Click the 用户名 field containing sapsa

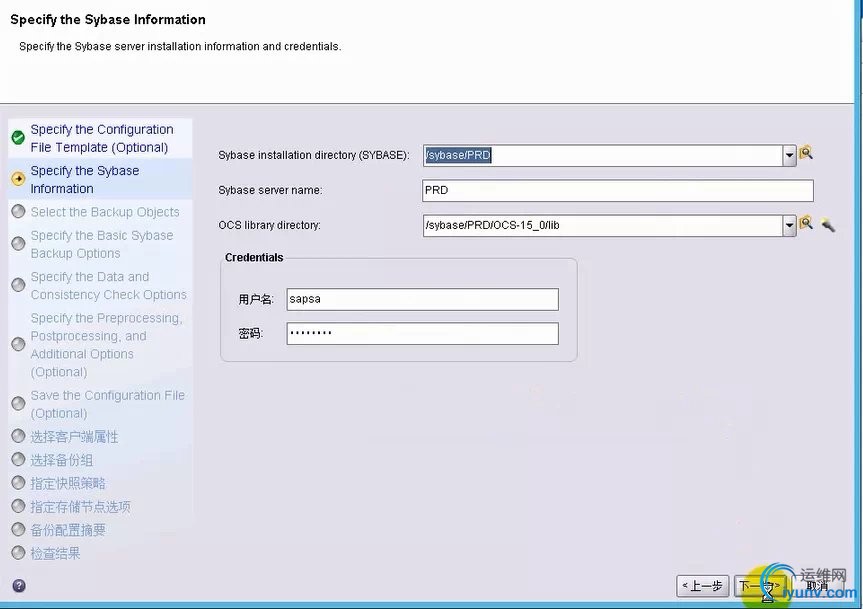pyautogui.click(x=422, y=299)
